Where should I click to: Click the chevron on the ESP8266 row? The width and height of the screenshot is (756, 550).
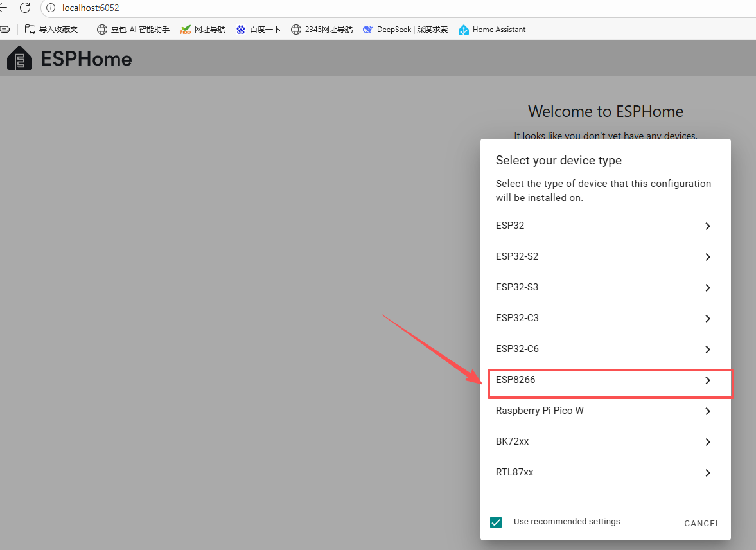point(708,380)
